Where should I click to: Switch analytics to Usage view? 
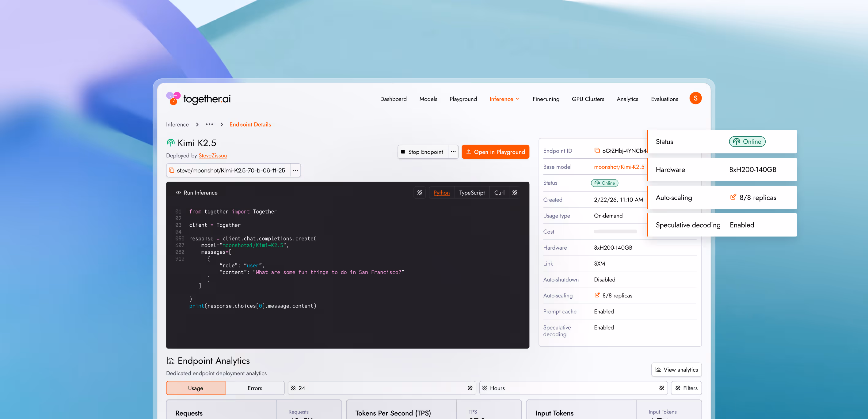tap(196, 388)
